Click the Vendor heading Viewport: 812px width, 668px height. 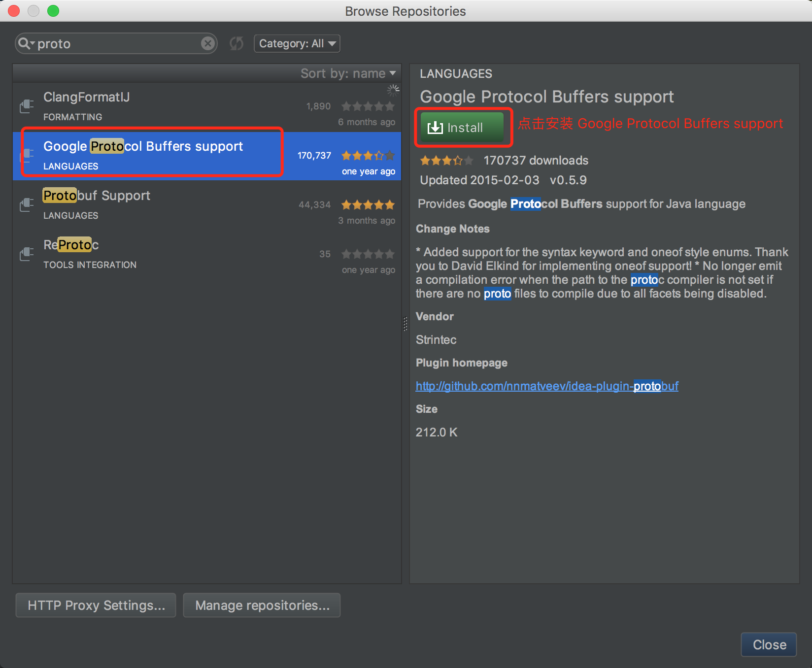(435, 317)
